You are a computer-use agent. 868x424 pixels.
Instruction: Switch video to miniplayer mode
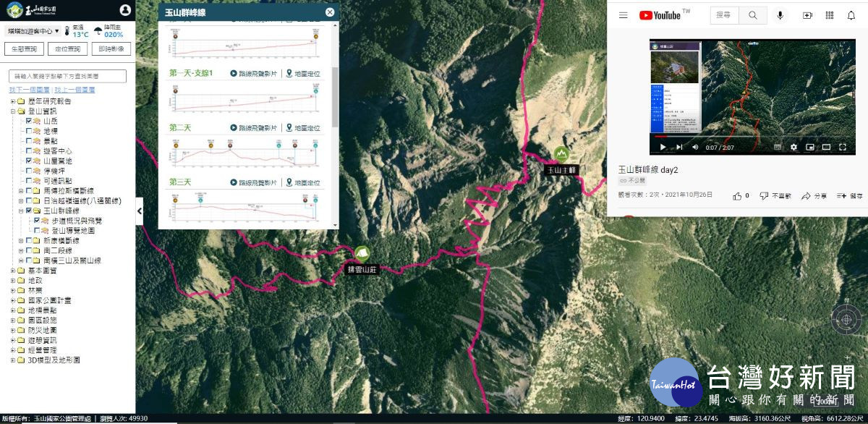(809, 147)
